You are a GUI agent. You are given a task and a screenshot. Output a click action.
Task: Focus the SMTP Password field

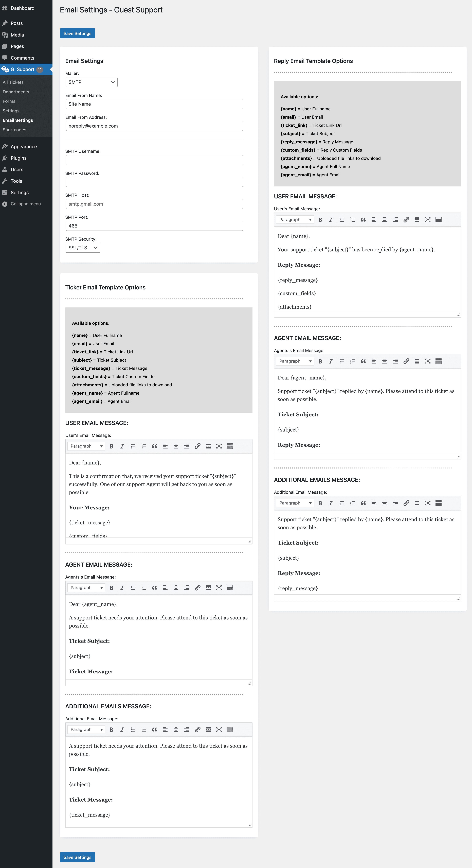tap(154, 182)
